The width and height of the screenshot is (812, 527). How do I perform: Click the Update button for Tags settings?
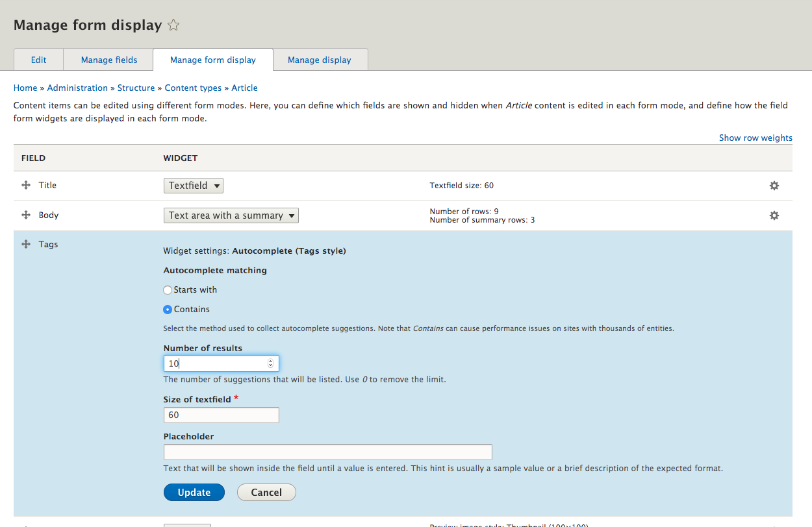[x=194, y=492]
